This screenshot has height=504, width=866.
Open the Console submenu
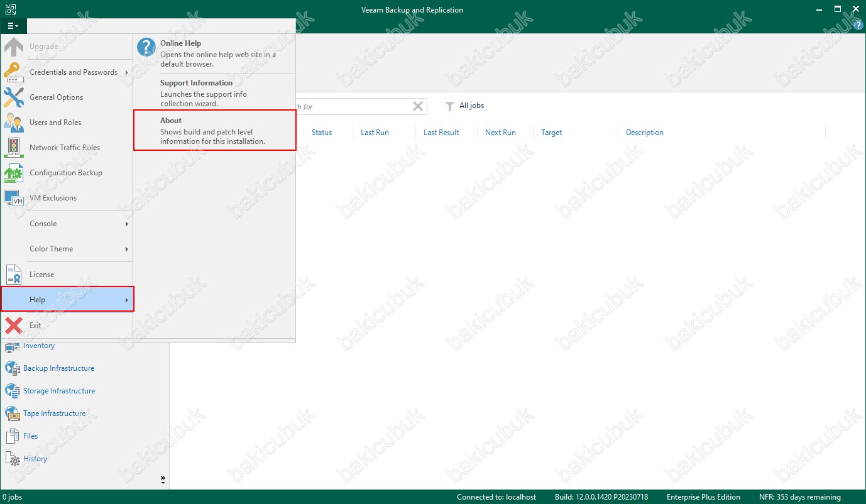67,224
